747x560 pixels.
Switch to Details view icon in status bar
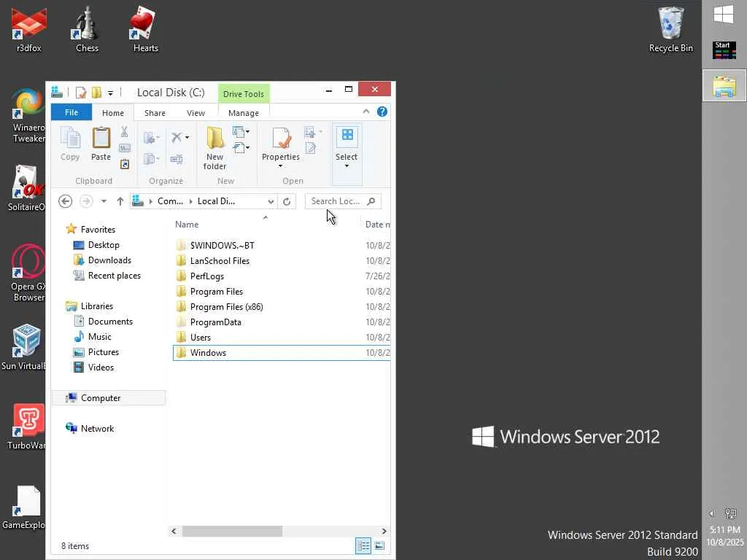point(363,545)
